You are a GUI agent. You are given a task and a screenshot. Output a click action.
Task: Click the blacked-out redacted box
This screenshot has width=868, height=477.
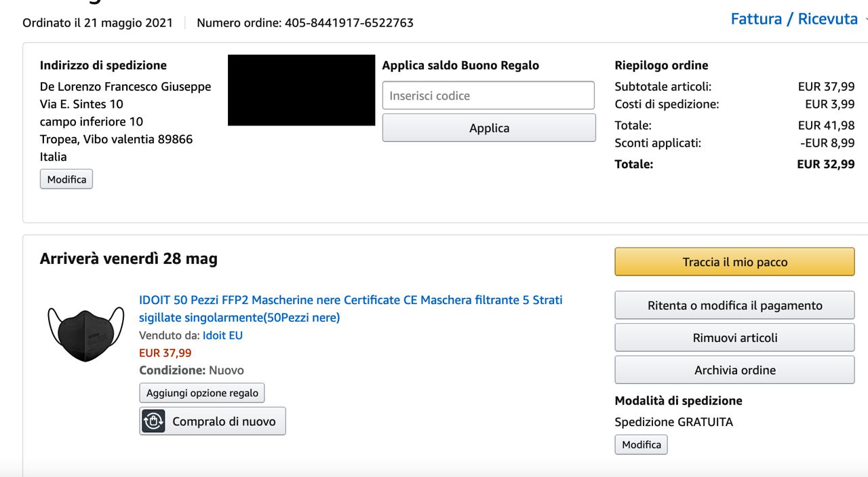pyautogui.click(x=301, y=90)
